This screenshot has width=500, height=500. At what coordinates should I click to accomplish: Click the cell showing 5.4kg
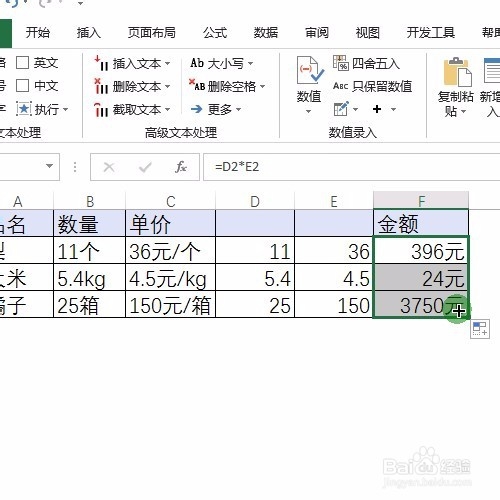click(90, 277)
